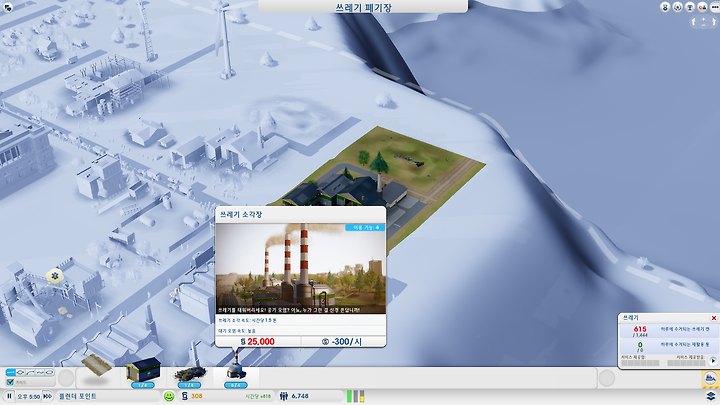
Task: Click the 쓰레기 폐기장 title banner
Action: coord(363,6)
